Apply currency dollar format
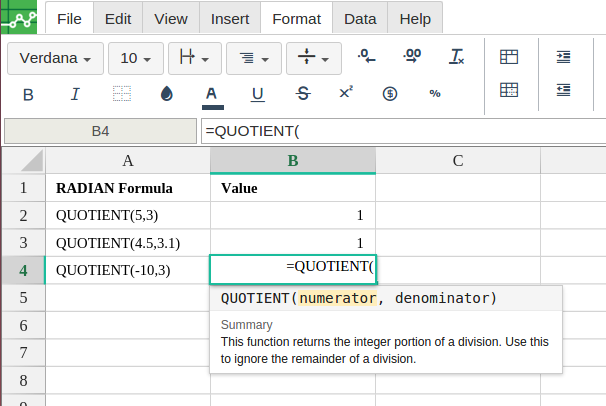 [390, 94]
